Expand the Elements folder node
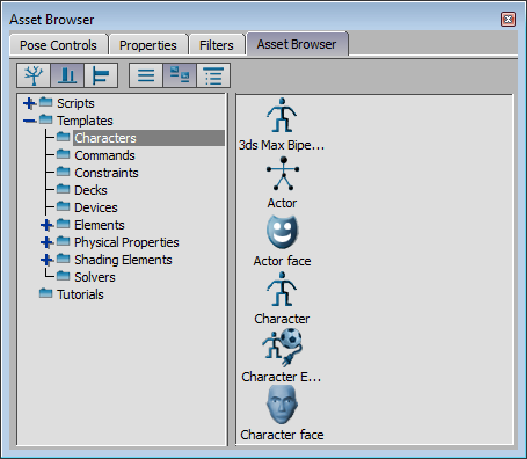The width and height of the screenshot is (527, 459). click(x=47, y=225)
